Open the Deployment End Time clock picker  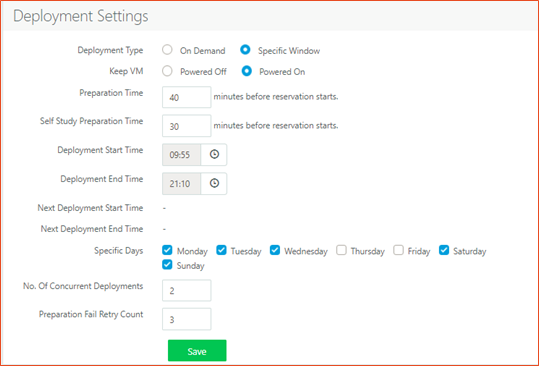click(x=214, y=183)
